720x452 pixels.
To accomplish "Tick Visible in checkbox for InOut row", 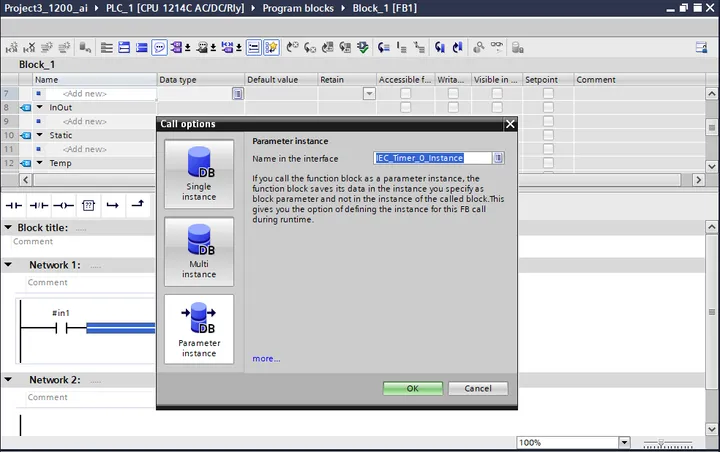I will (x=497, y=107).
